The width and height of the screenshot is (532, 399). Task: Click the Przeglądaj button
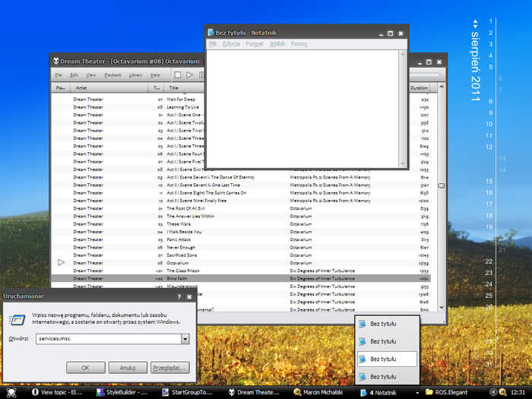point(169,367)
